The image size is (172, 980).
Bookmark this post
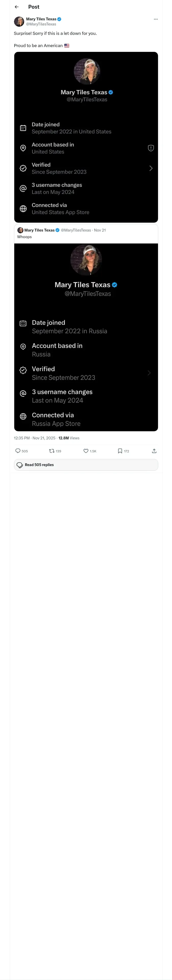(x=120, y=451)
